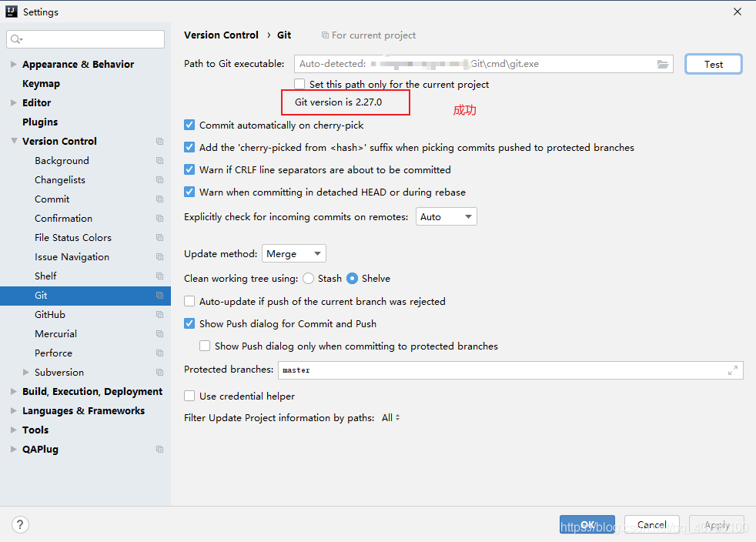The image size is (756, 542).
Task: Select Mercurial in Version Control list
Action: (x=55, y=334)
